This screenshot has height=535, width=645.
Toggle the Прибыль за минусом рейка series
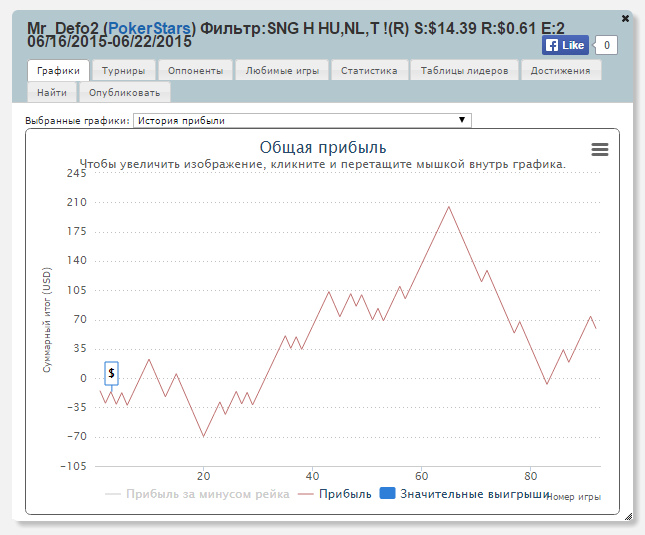pyautogui.click(x=208, y=494)
